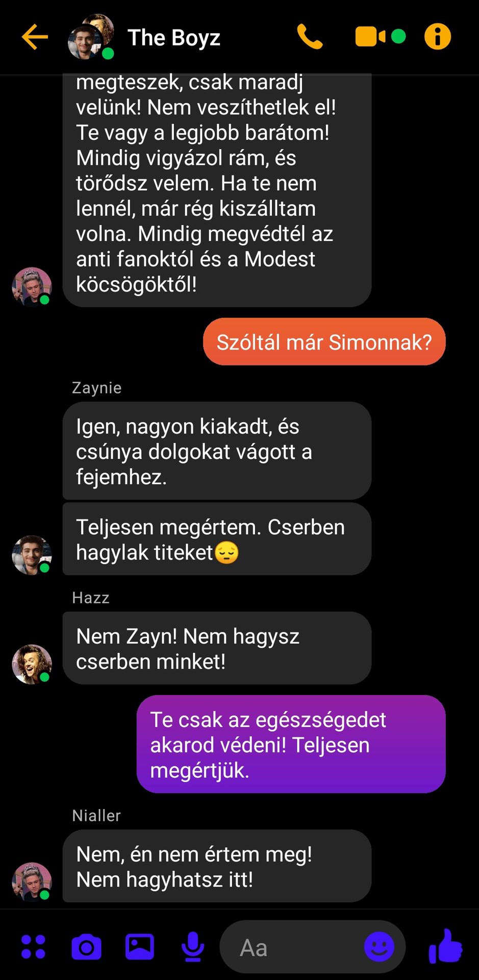Select the purple 'Te csak az egészségedet' message
Image resolution: width=479 pixels, height=980 pixels.
click(x=291, y=744)
